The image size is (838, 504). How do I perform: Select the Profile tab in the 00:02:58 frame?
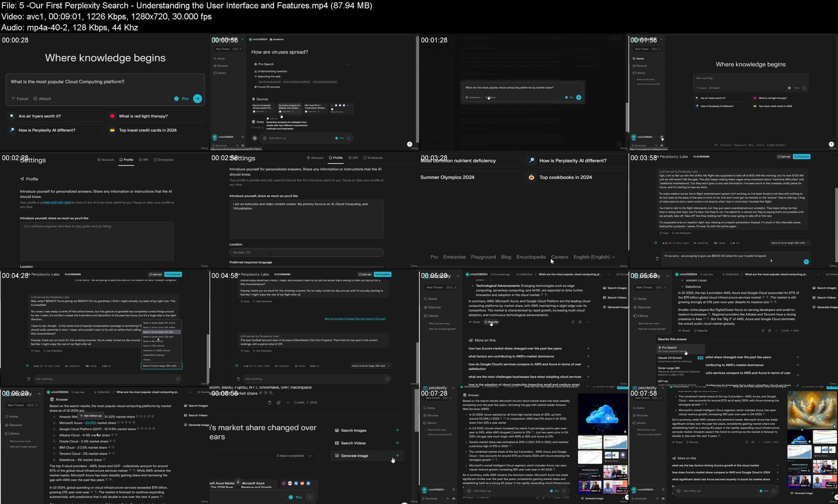[336, 158]
